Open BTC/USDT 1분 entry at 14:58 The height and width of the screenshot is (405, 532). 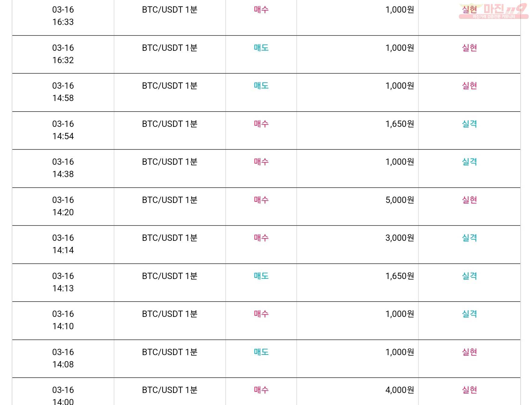(x=170, y=86)
